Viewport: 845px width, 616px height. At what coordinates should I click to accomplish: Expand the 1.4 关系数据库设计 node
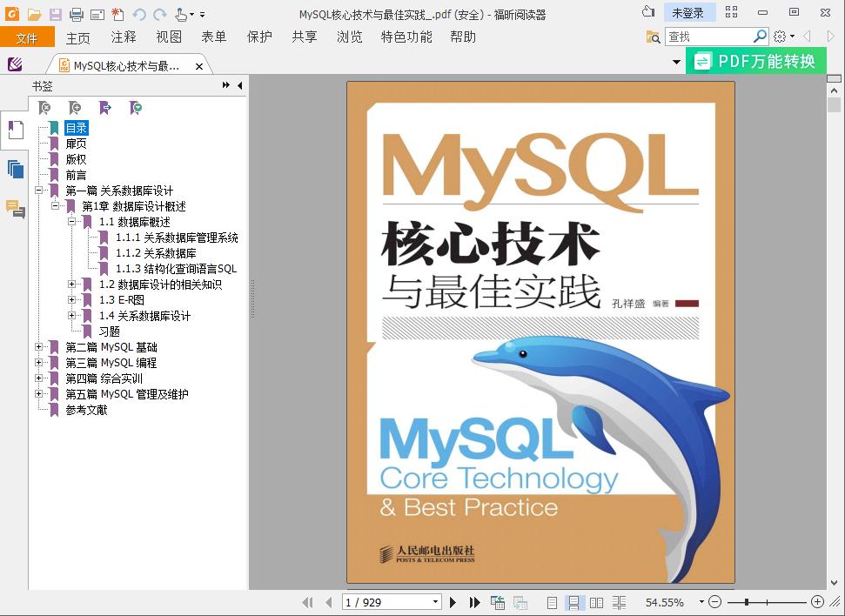(x=71, y=315)
